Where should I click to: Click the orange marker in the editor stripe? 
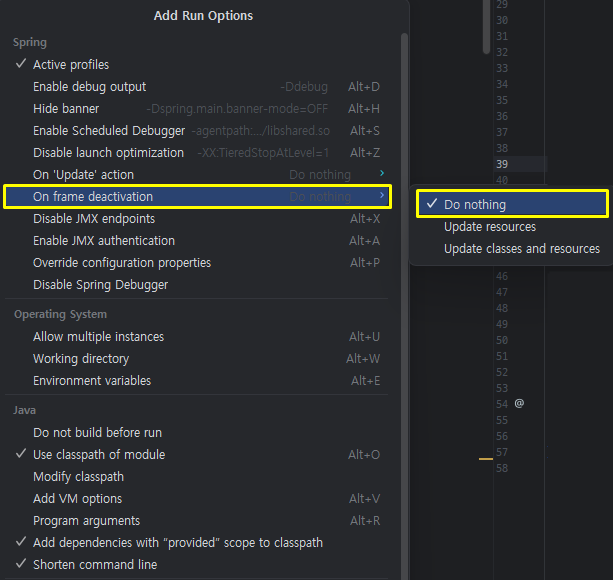coord(486,459)
